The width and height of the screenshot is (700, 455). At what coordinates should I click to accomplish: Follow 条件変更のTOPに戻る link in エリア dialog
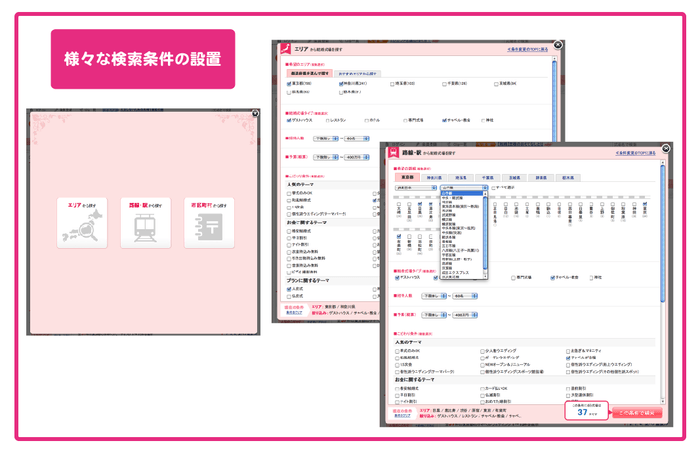pyautogui.click(x=527, y=50)
